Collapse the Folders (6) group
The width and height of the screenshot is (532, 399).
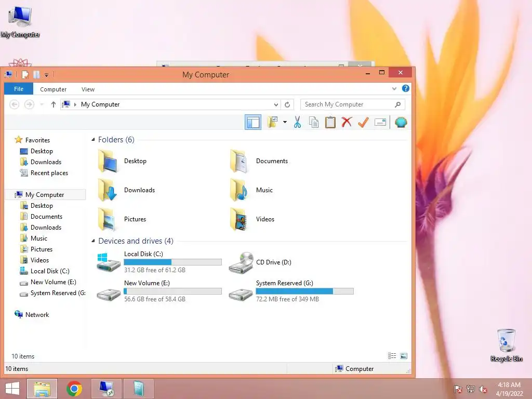click(93, 139)
